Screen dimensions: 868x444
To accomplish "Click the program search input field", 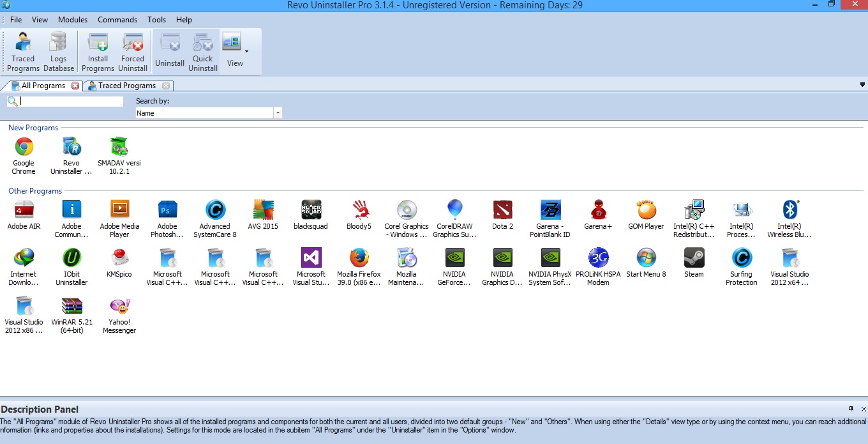I will (x=71, y=101).
